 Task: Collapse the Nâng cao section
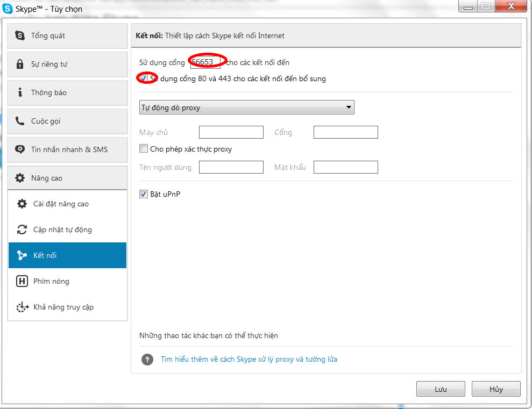coord(67,178)
